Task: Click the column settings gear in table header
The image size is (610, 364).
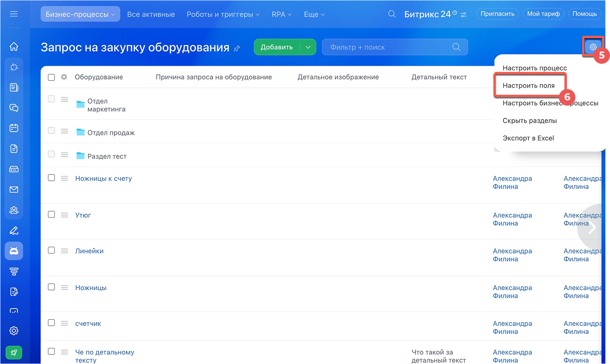Action: 64,77
